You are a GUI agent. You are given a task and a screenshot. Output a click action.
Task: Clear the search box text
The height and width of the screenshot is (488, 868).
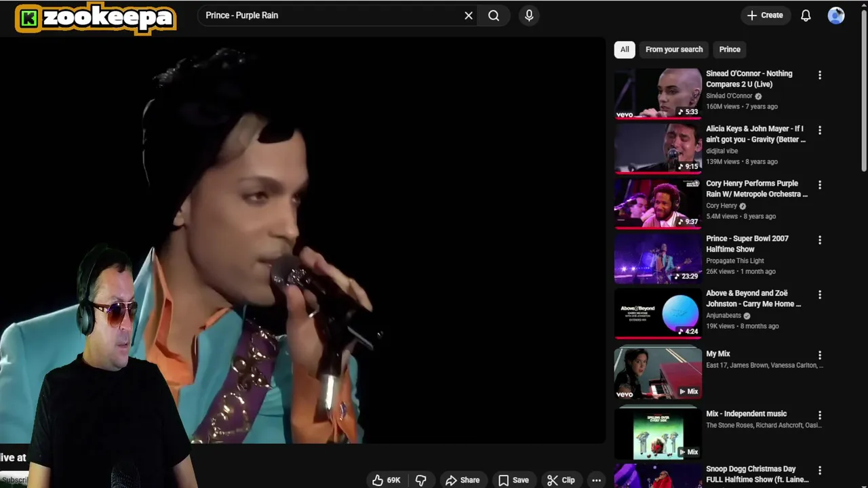tap(468, 16)
